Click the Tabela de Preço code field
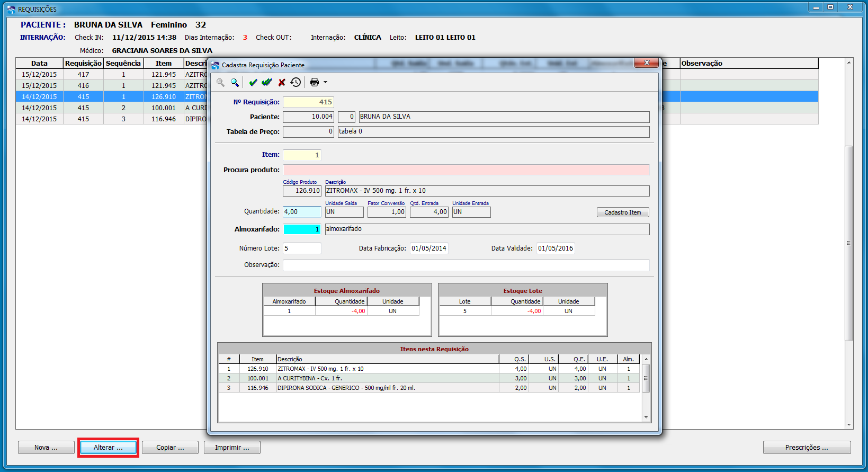868x472 pixels. pyautogui.click(x=308, y=131)
